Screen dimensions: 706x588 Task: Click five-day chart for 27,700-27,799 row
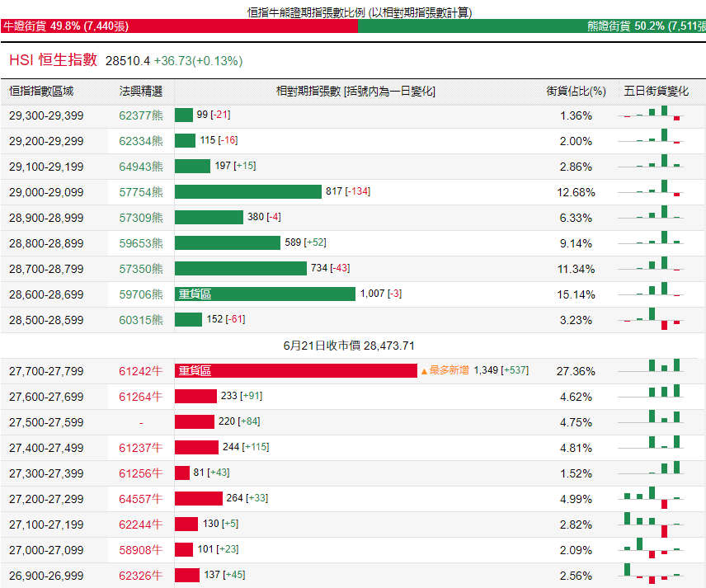[651, 365]
